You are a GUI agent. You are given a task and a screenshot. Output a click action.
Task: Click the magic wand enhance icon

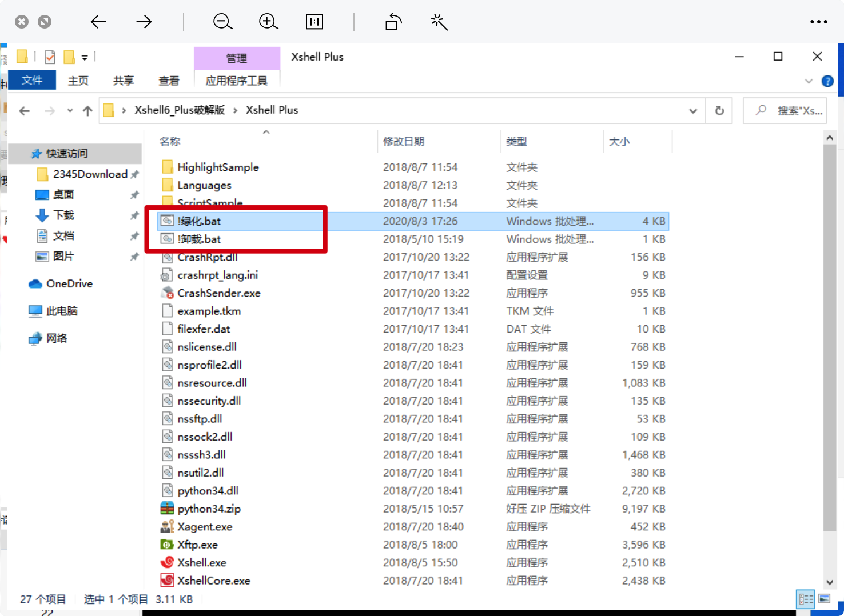(x=439, y=22)
